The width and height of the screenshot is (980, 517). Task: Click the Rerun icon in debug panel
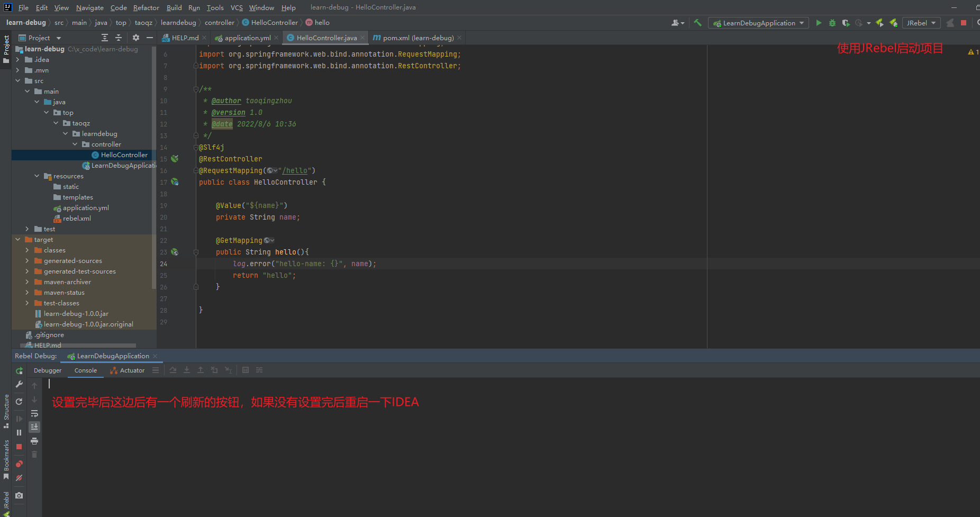19,370
